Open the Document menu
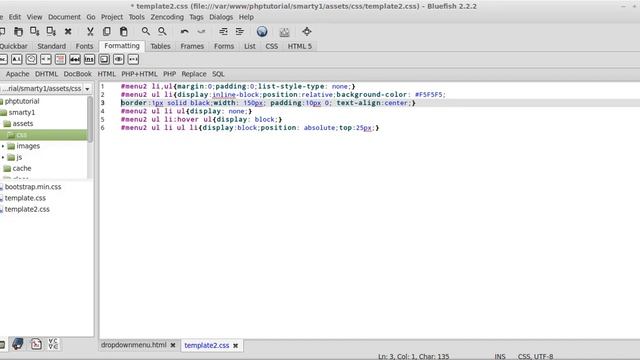Screen dimensions: 640x360 pyautogui.click(x=64, y=17)
